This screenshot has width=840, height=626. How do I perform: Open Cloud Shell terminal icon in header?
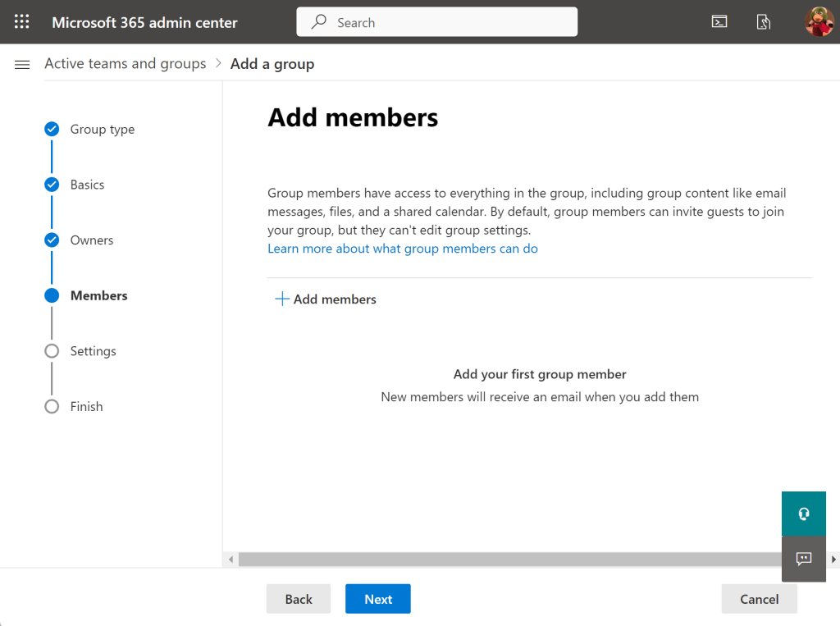click(719, 22)
